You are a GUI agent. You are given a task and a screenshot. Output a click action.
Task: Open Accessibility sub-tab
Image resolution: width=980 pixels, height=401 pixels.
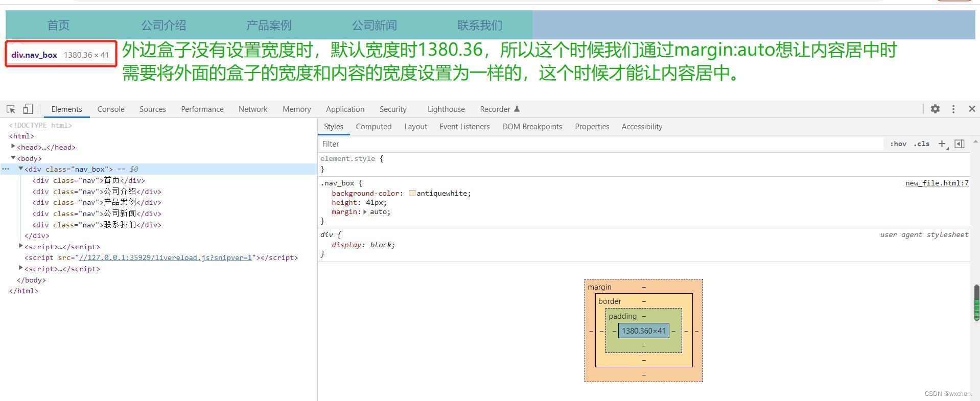(642, 127)
